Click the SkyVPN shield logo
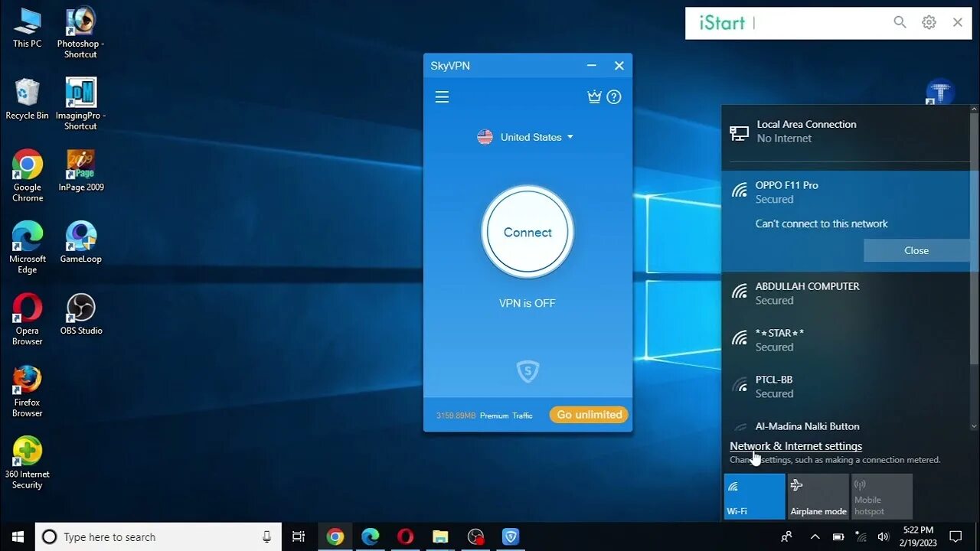This screenshot has width=980, height=551. click(x=528, y=372)
